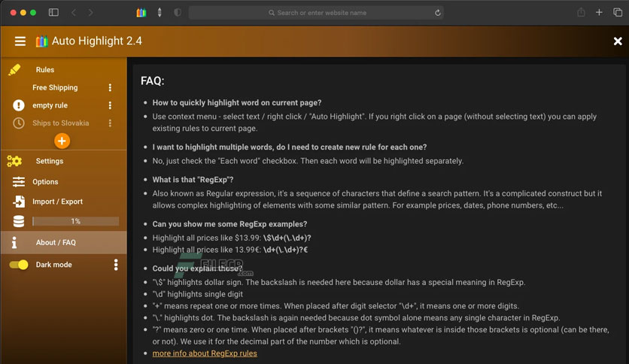Click the Dark mode label
Screen dimensions: 629x364
click(53, 265)
